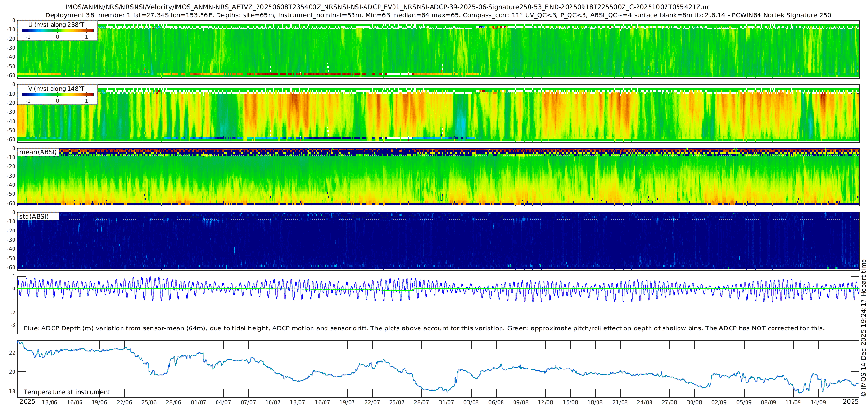Select the 13/06 date tick on the time axis
868x410 pixels.
pyautogui.click(x=50, y=402)
